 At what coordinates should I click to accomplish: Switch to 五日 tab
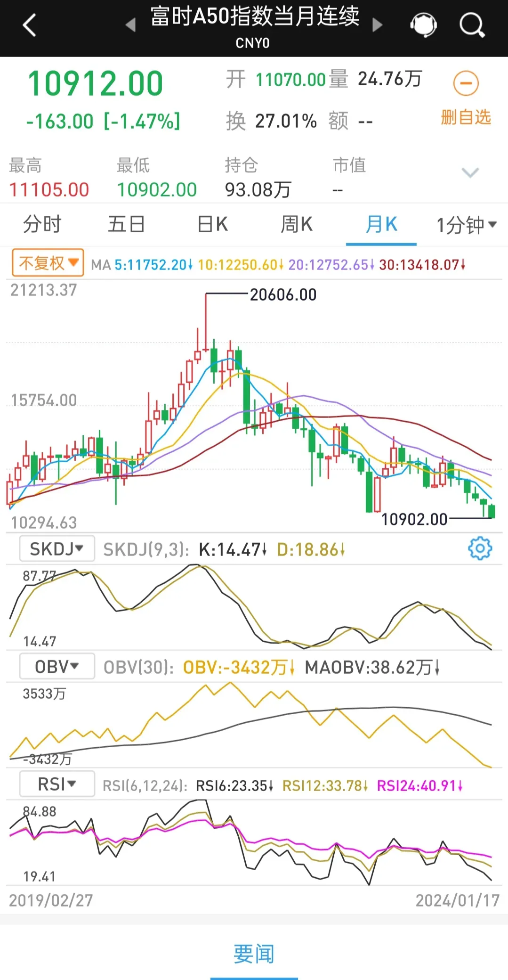(126, 224)
